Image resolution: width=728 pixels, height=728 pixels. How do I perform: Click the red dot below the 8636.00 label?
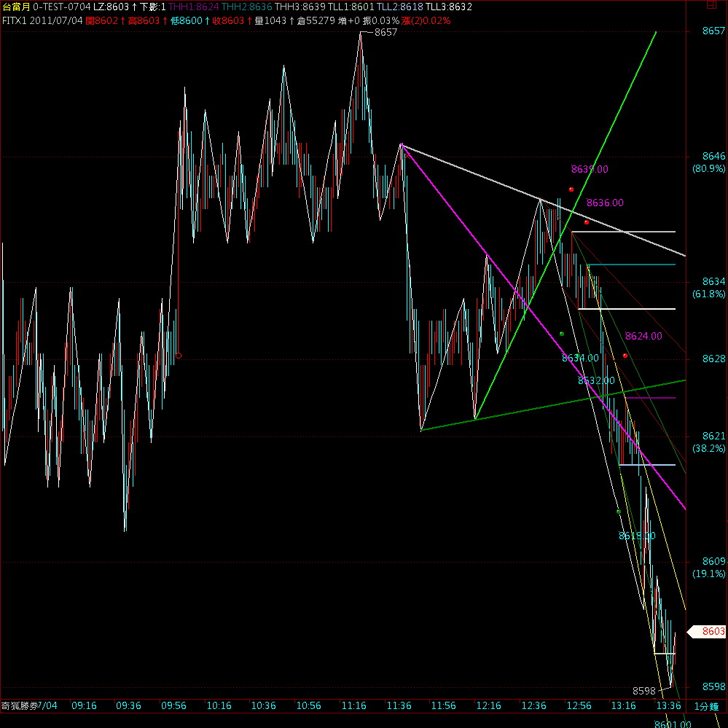[x=586, y=222]
